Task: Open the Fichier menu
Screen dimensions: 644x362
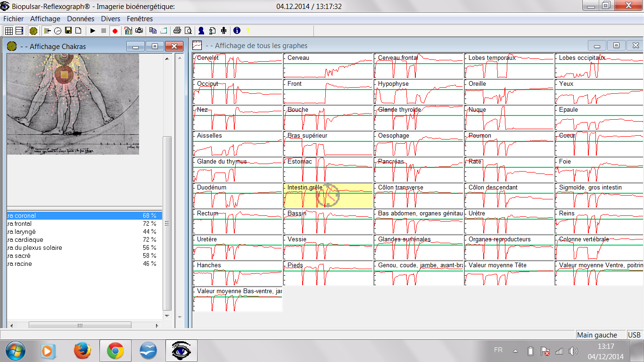Action: pos(13,19)
